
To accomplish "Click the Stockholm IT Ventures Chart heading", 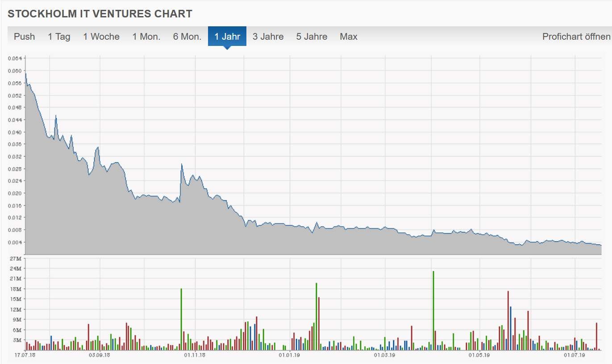I will (x=100, y=14).
